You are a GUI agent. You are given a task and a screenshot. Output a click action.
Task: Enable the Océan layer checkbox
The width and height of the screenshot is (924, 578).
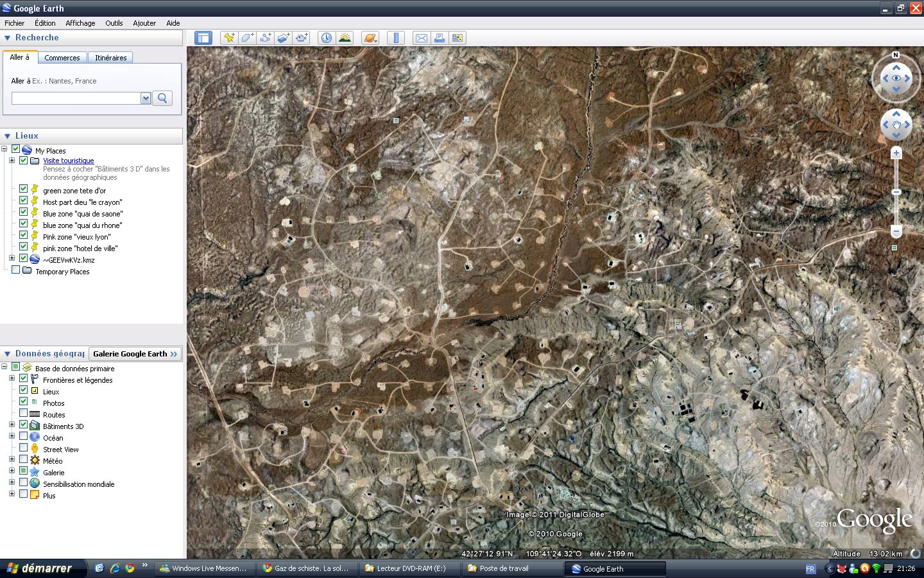23,436
